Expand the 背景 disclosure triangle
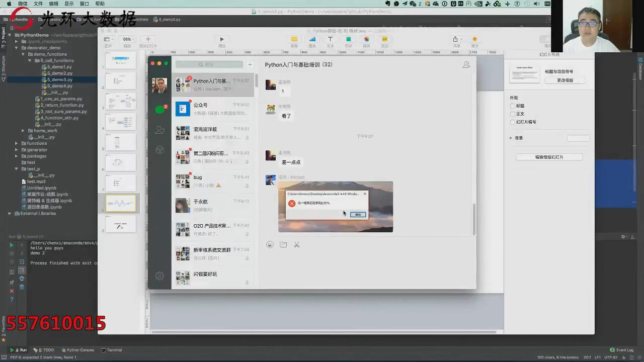Viewport: 644px width, 362px height. (511, 138)
